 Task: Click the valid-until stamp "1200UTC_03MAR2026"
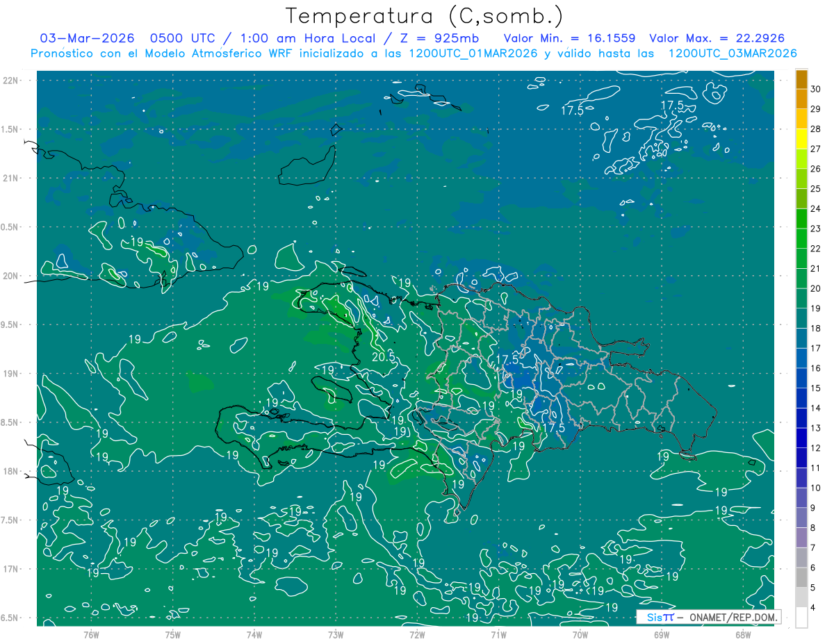[x=732, y=53]
